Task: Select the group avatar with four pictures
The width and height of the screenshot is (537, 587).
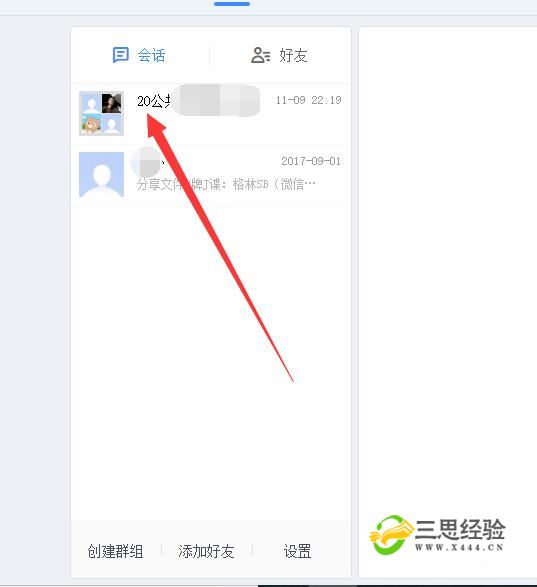Action: 101,113
